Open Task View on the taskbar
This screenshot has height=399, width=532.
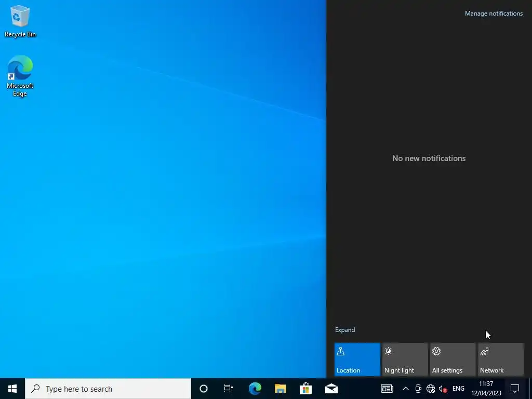pyautogui.click(x=229, y=389)
